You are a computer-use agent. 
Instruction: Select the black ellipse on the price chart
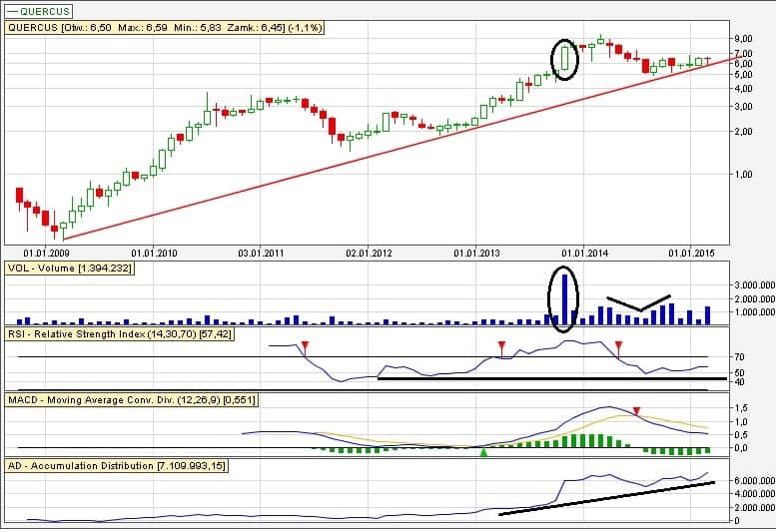point(566,60)
